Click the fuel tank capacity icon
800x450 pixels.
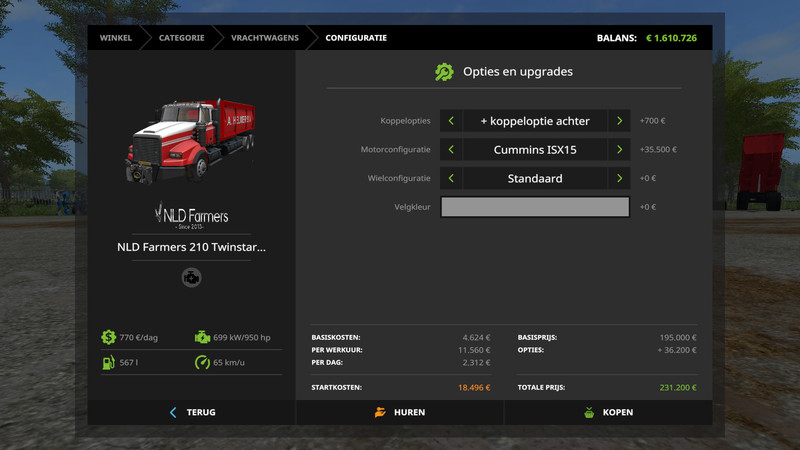click(108, 363)
